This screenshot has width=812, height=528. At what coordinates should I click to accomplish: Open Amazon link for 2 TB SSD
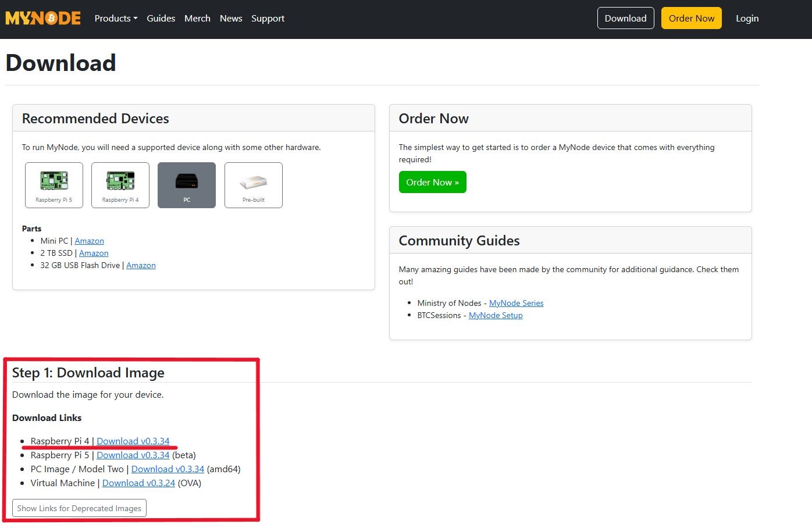(x=94, y=253)
